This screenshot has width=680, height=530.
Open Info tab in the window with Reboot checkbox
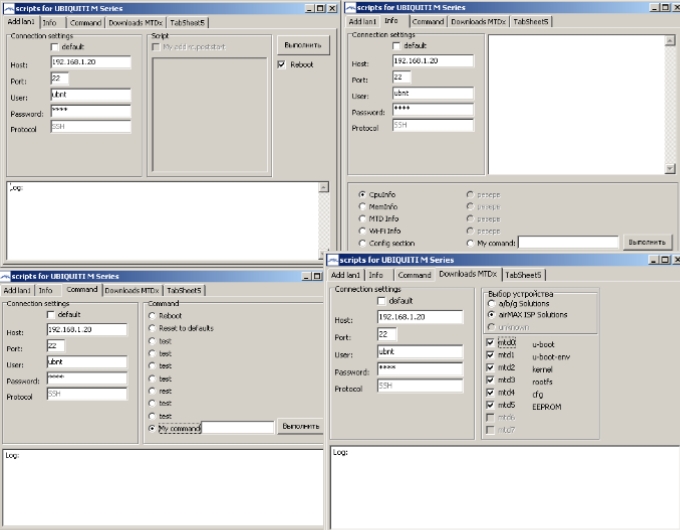[50, 23]
